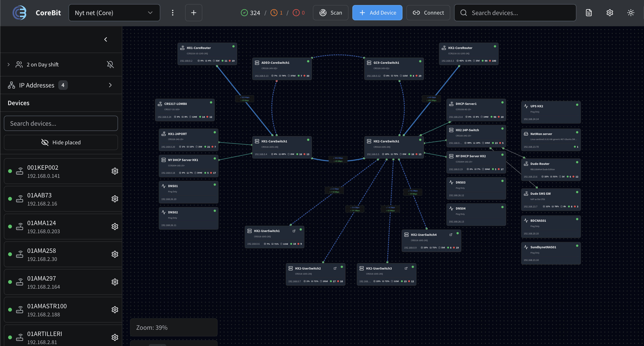
Task: Open global settings gear in top bar
Action: coord(610,13)
